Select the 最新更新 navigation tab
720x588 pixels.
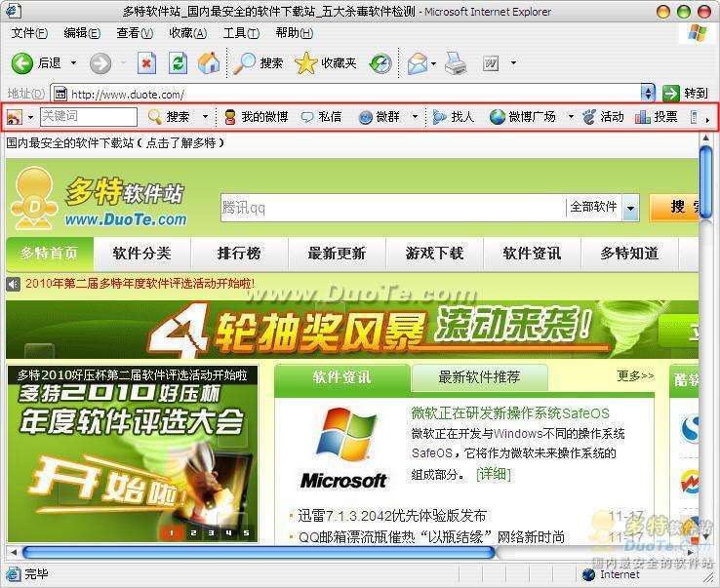click(337, 254)
